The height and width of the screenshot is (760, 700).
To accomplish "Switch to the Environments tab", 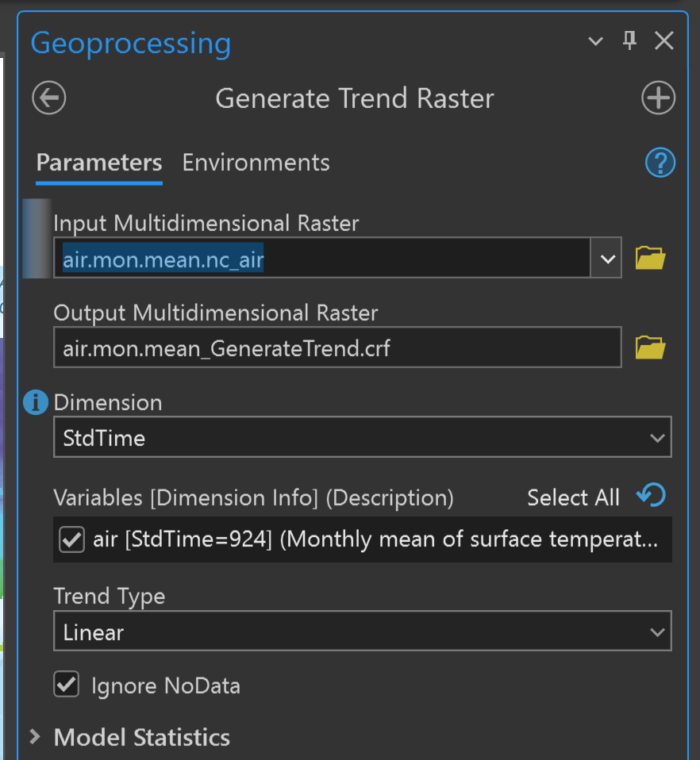I will pyautogui.click(x=256, y=163).
